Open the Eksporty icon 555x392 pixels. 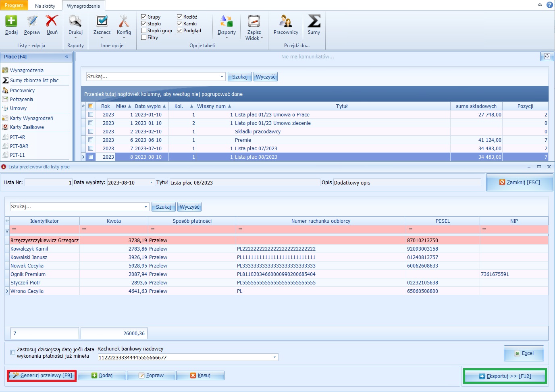tap(227, 21)
